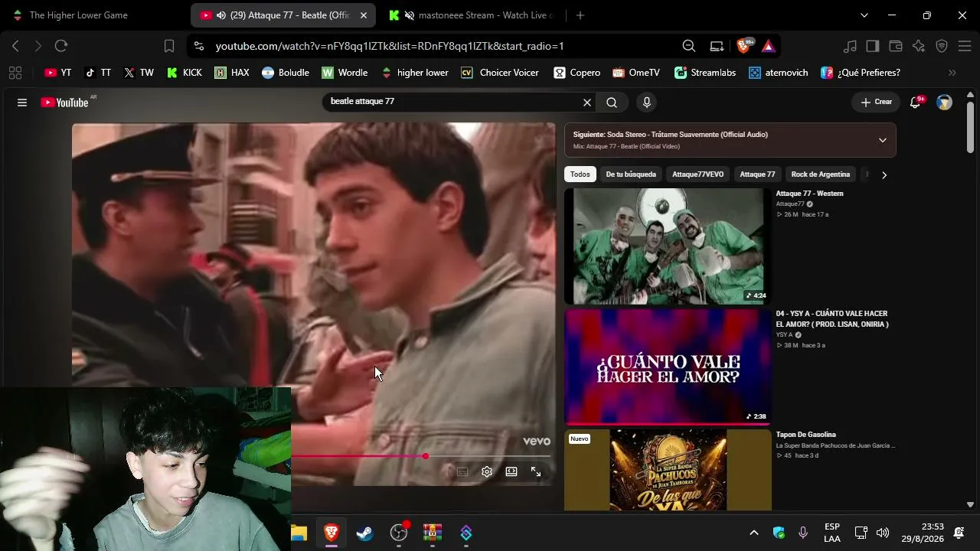This screenshot has width=980, height=551.
Task: Open the ¿Qué Prefieres? bookmark
Action: [x=861, y=73]
